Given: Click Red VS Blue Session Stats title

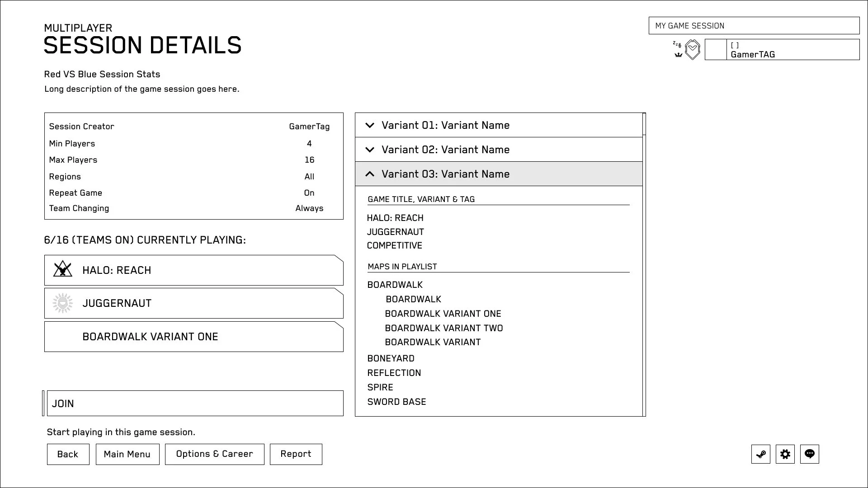Looking at the screenshot, I should (x=102, y=74).
